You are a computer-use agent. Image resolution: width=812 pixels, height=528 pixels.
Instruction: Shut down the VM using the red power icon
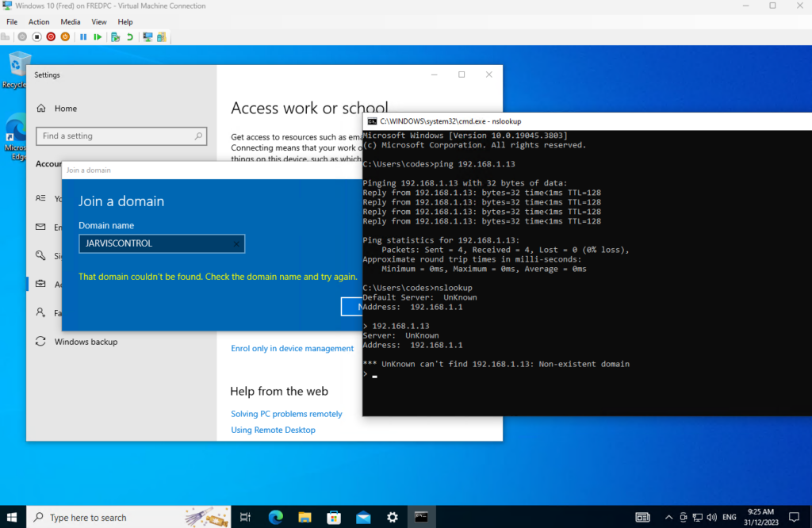pyautogui.click(x=51, y=36)
